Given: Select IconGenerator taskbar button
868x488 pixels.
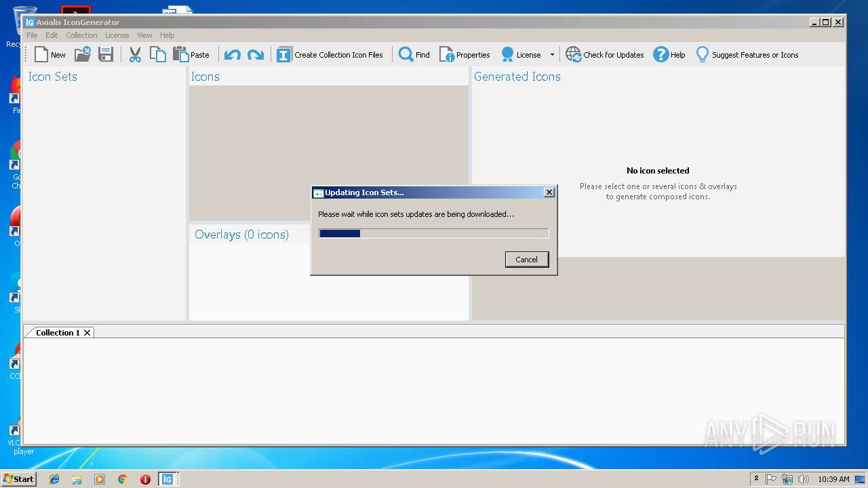Looking at the screenshot, I should point(167,479).
